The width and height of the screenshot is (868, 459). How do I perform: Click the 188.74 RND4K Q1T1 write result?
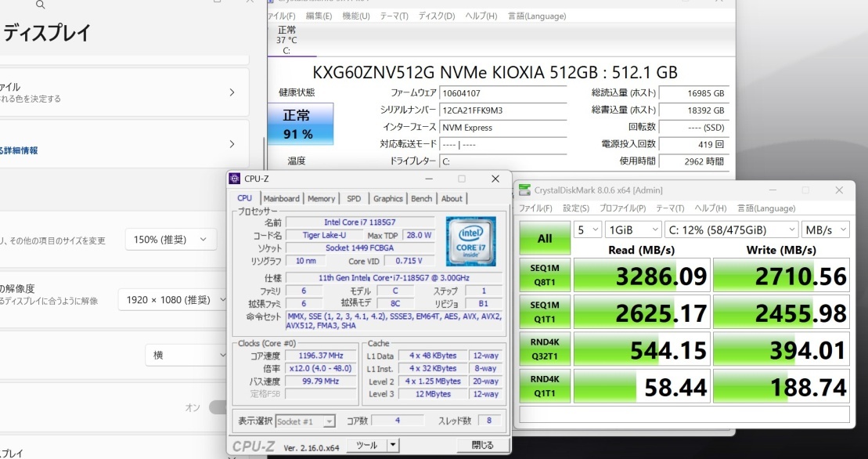pos(781,386)
